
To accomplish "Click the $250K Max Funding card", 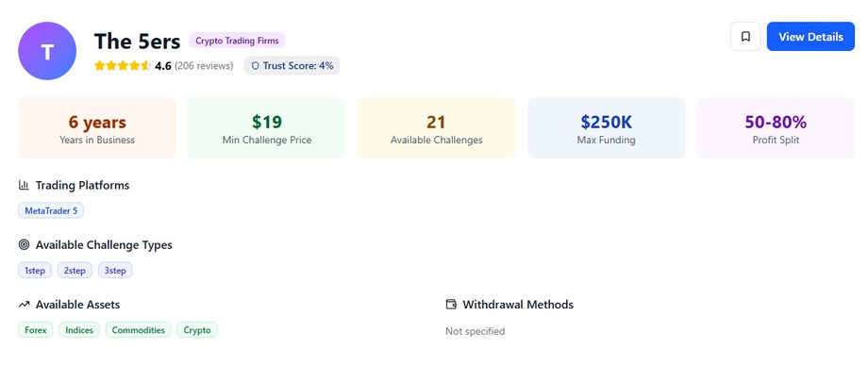I will click(606, 128).
